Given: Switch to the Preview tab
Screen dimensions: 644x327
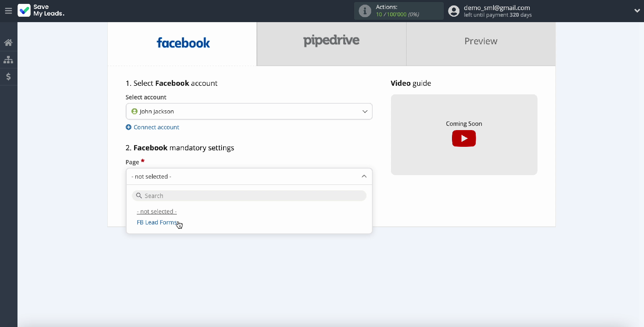Looking at the screenshot, I should pyautogui.click(x=481, y=43).
